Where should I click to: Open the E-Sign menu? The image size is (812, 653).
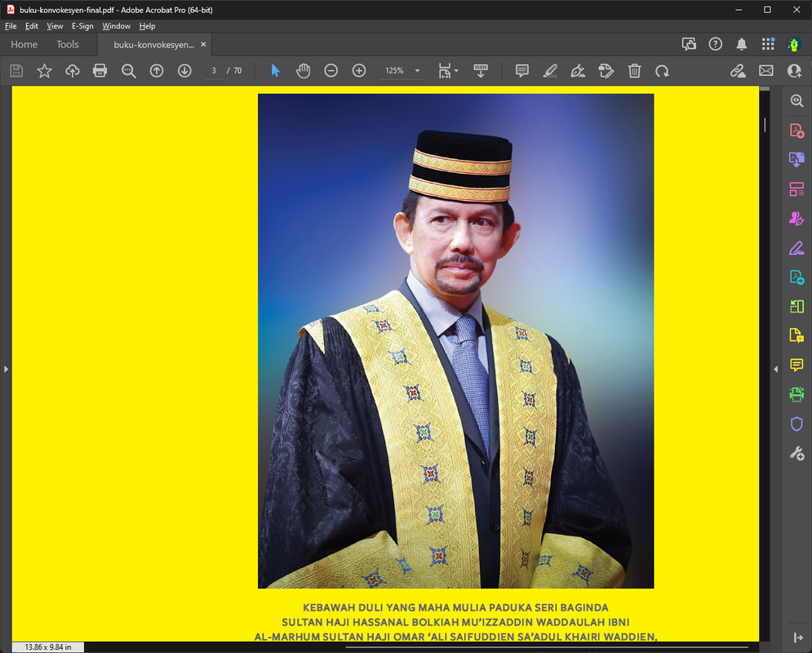tap(82, 26)
